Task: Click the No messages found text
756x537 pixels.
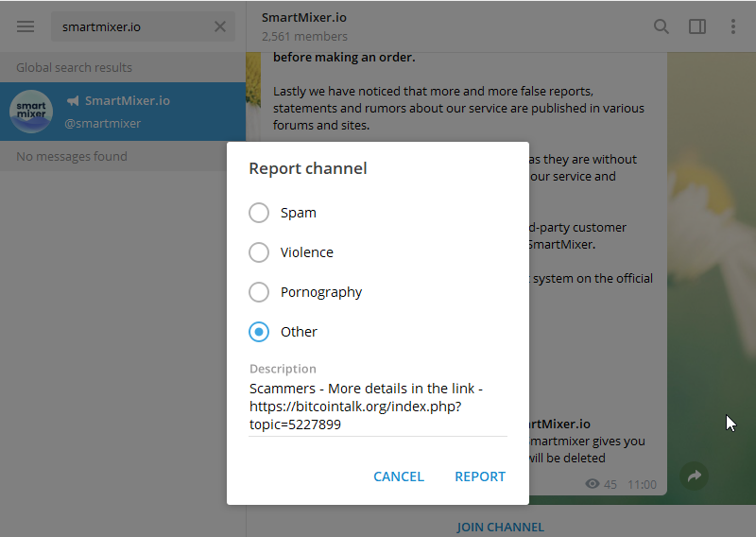Action: pos(72,156)
